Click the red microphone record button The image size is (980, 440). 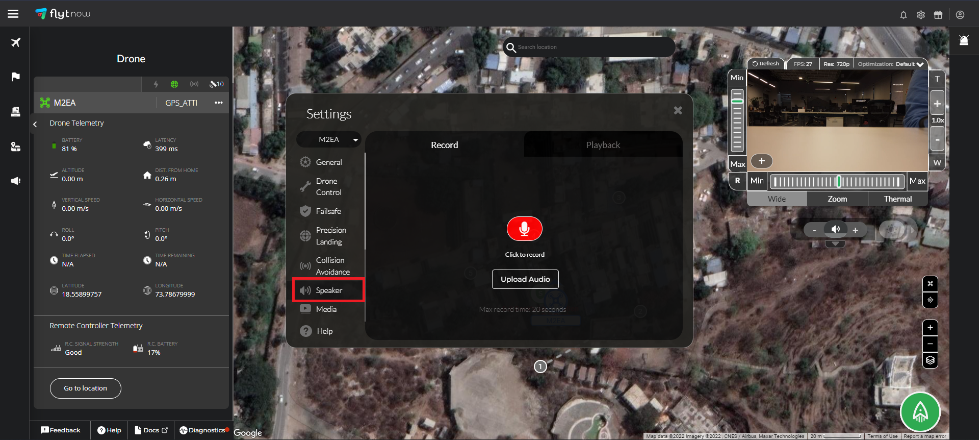pyautogui.click(x=524, y=229)
